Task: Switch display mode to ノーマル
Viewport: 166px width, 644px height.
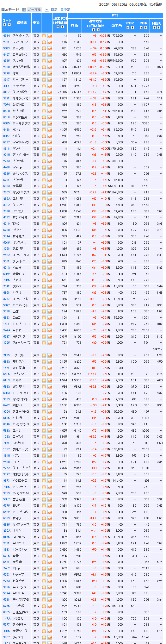Action: (34, 10)
